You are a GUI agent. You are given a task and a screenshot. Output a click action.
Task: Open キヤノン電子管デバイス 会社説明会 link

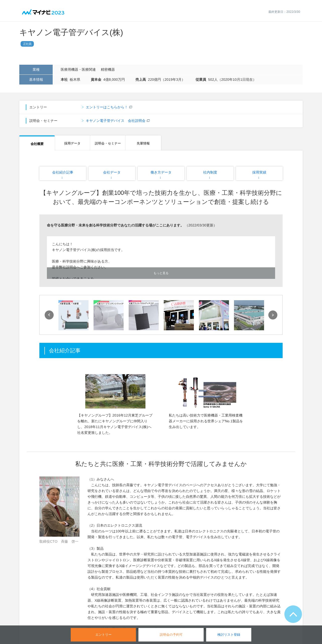point(116,121)
